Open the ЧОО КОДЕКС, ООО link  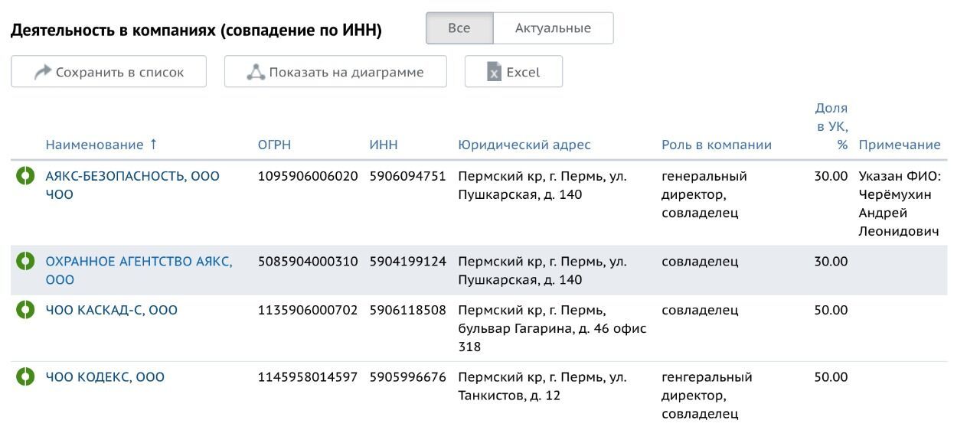[105, 377]
